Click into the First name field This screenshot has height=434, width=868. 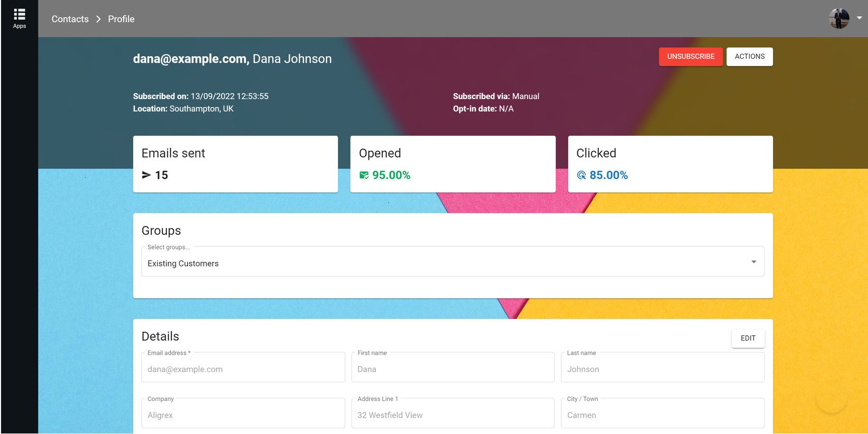453,369
